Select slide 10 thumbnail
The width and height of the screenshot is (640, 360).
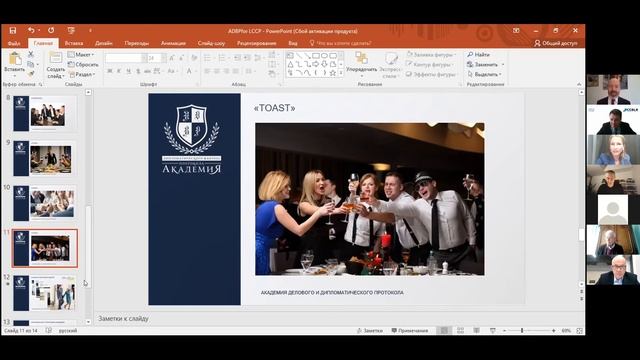45,203
